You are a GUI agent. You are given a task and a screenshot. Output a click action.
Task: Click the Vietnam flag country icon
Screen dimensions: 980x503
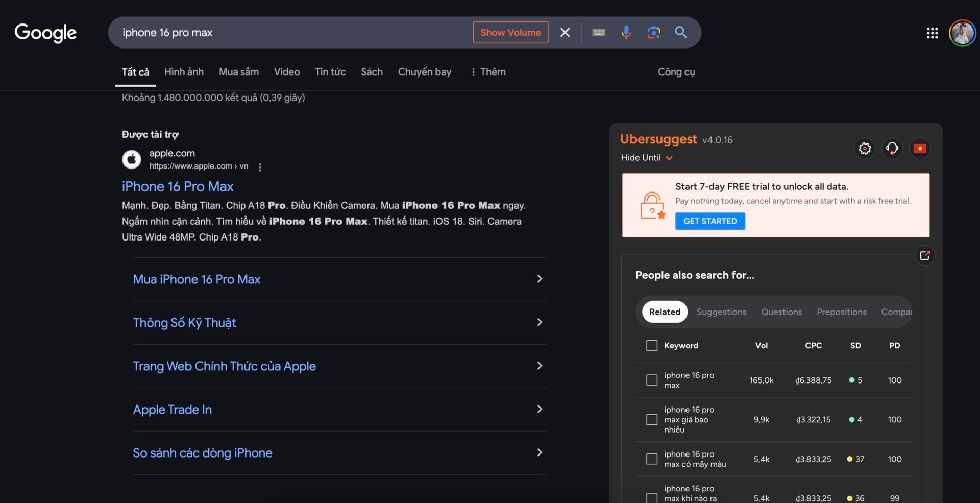point(920,148)
